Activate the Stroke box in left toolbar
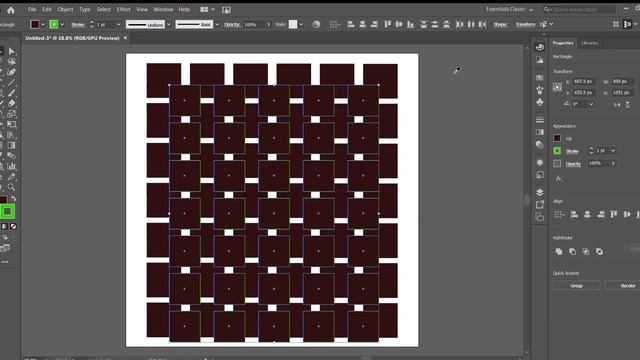This screenshot has width=640, height=360. [7, 211]
